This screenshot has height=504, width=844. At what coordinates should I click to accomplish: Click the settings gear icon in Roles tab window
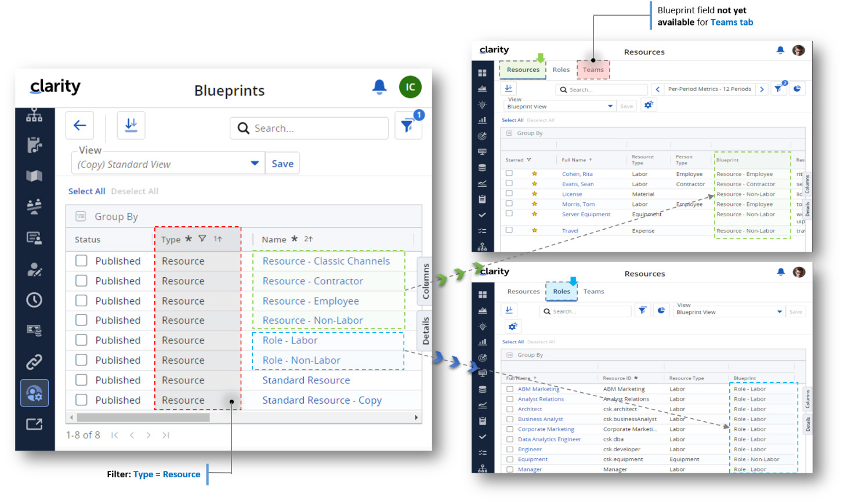tap(512, 326)
